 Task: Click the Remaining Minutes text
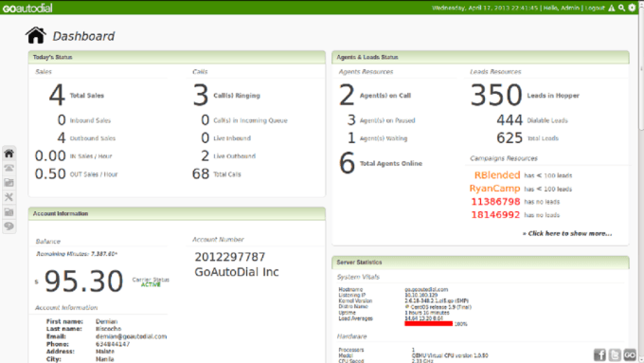(77, 254)
